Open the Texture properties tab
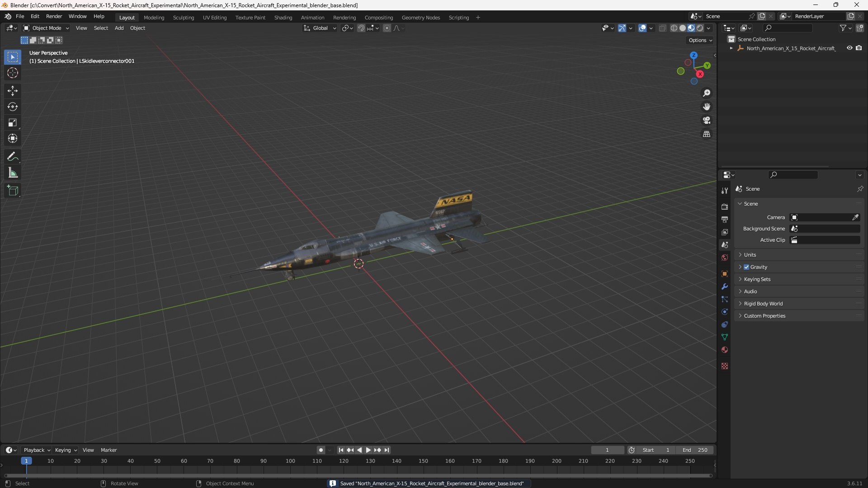 (725, 366)
